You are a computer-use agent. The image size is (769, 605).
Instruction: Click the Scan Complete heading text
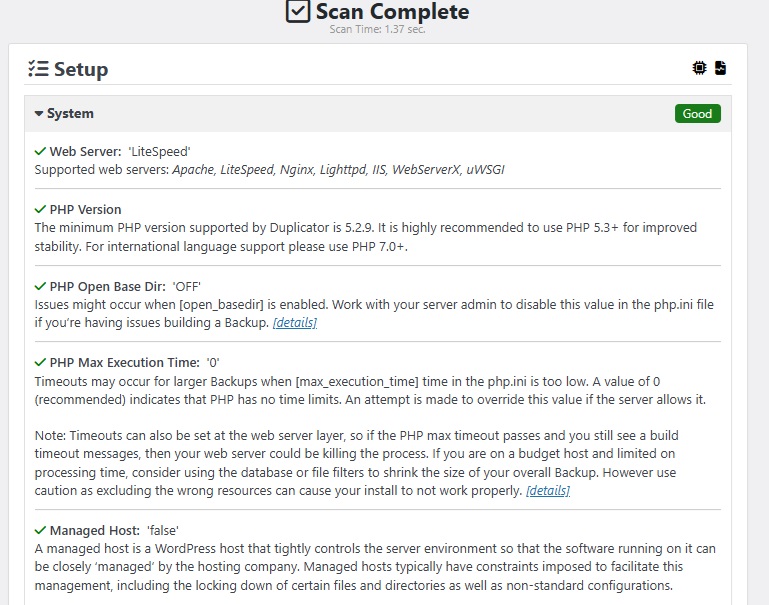tap(392, 12)
